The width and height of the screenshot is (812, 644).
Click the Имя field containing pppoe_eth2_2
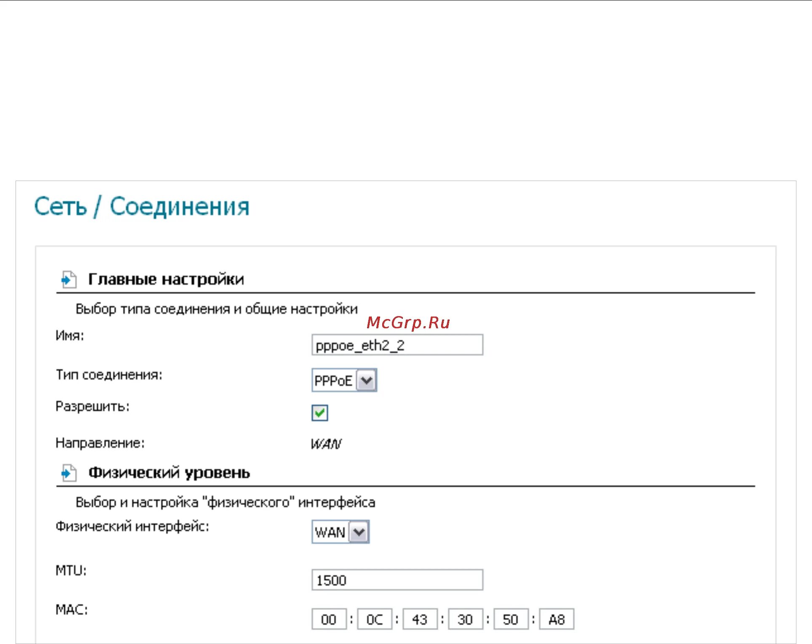pos(397,346)
